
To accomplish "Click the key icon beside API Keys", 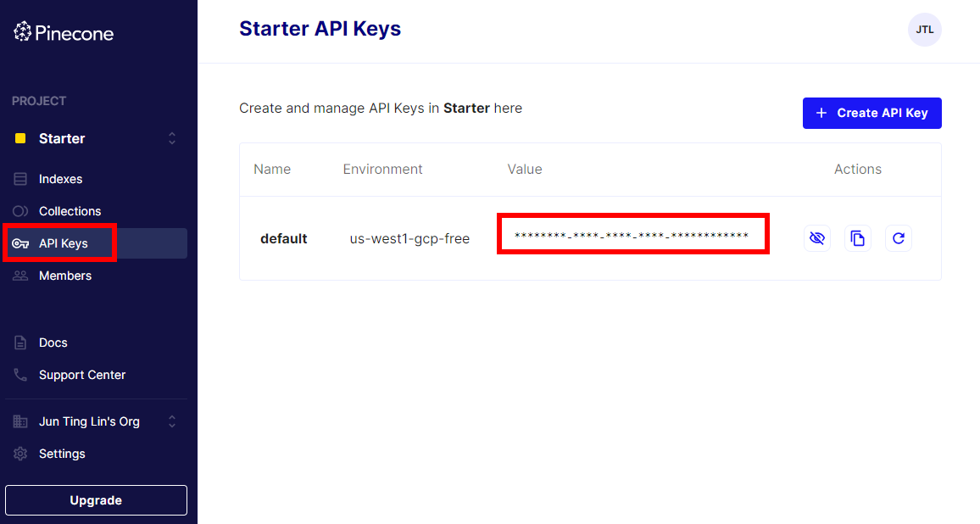I will pos(20,244).
